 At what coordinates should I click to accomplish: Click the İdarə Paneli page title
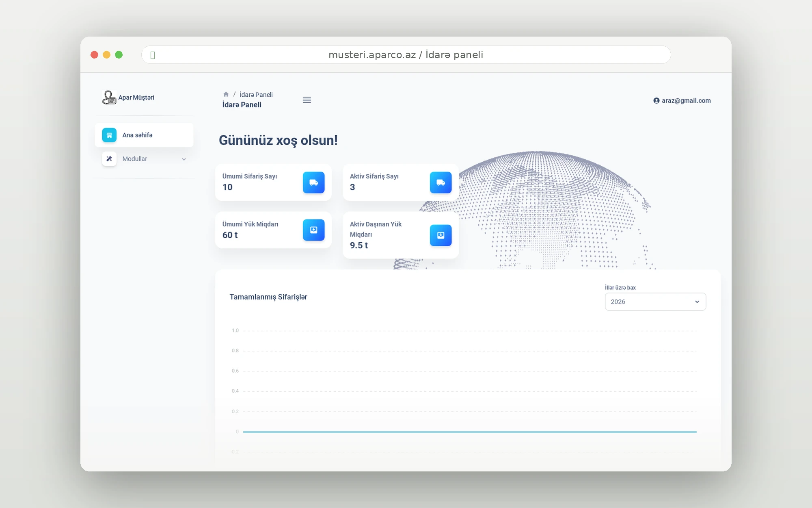coord(242,105)
